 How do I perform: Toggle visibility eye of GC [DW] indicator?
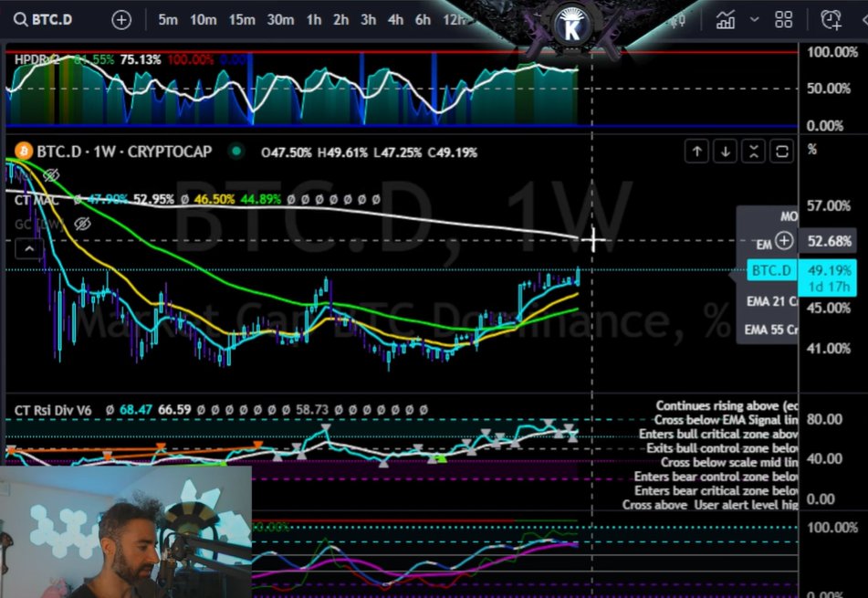82,224
